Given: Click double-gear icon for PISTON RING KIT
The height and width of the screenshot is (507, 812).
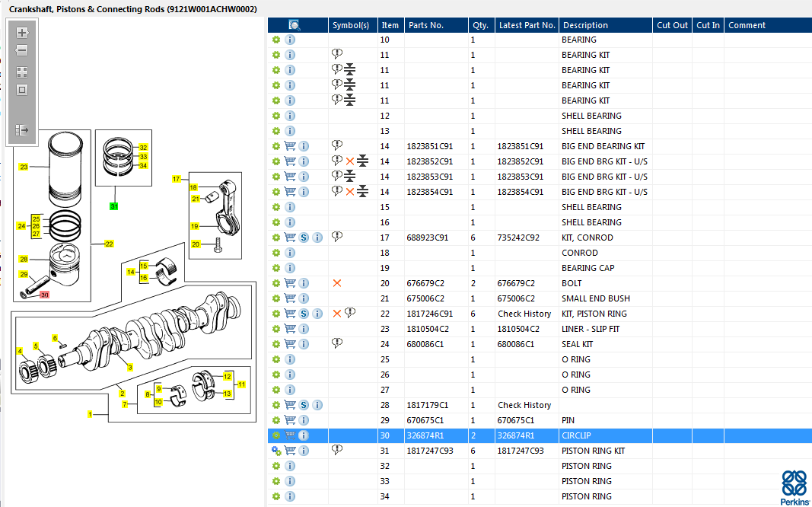Looking at the screenshot, I should (276, 451).
